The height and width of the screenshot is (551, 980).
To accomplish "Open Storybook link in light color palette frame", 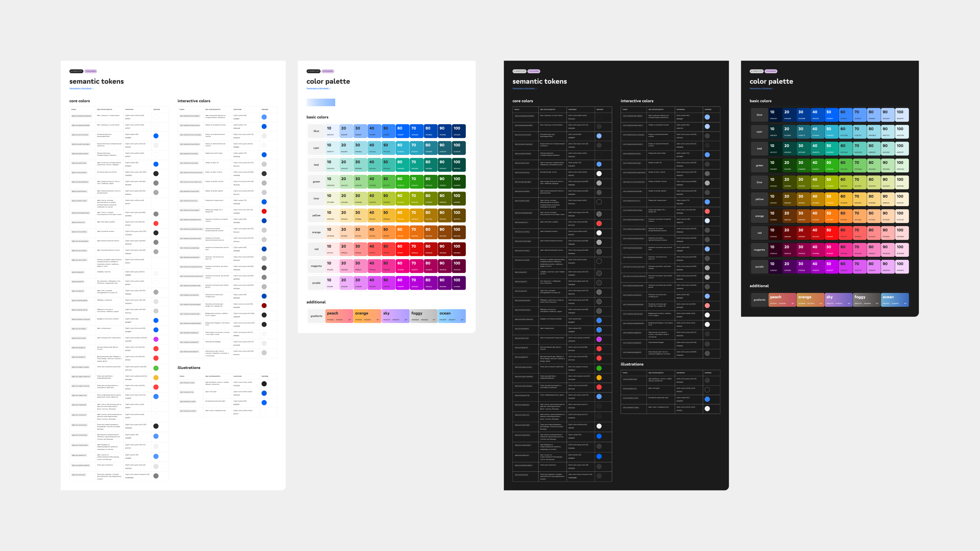I will (x=318, y=88).
